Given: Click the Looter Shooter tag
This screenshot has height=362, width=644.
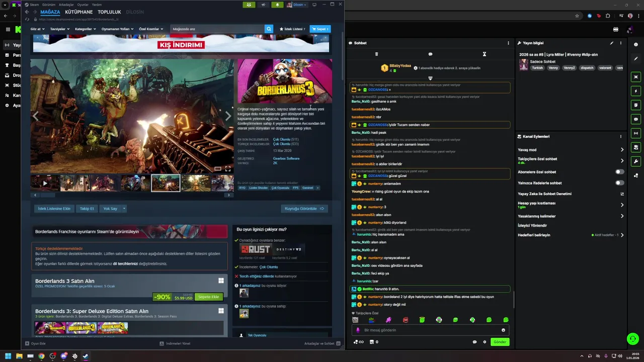Looking at the screenshot, I should [259, 188].
